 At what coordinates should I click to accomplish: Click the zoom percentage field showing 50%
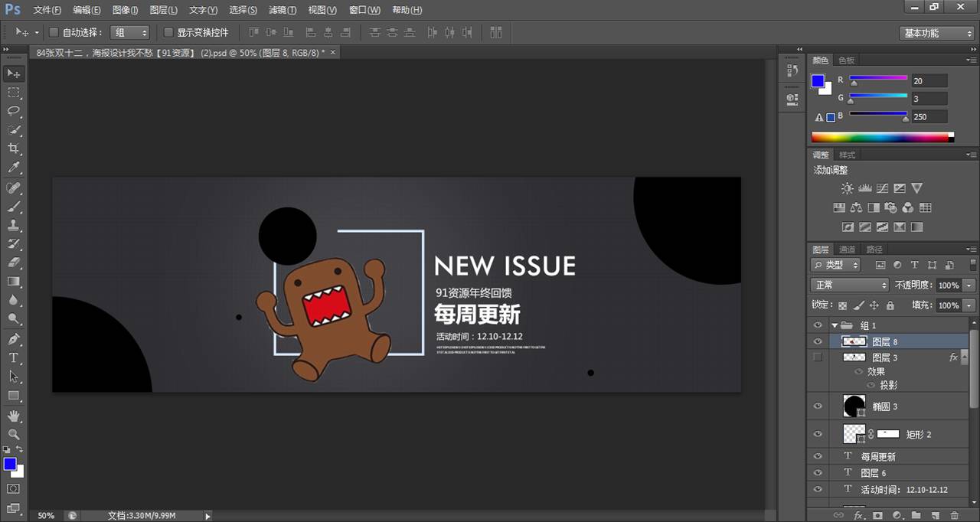point(46,516)
